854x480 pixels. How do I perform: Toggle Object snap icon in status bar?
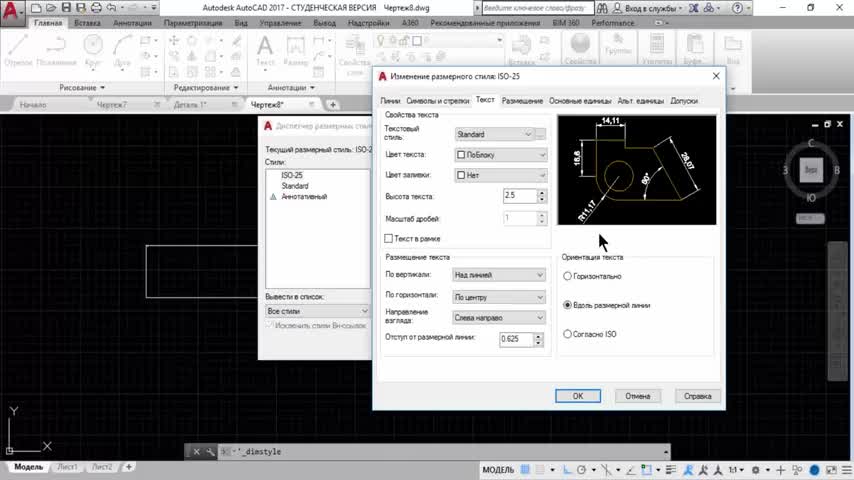[646, 470]
